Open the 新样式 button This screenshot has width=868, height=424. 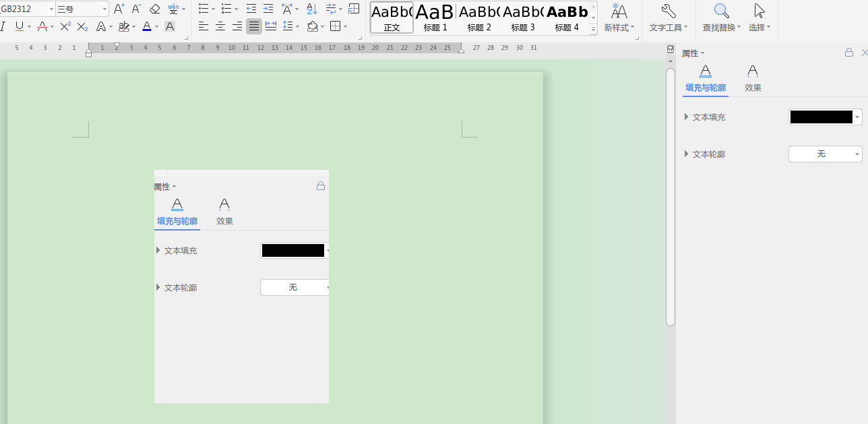[619, 18]
